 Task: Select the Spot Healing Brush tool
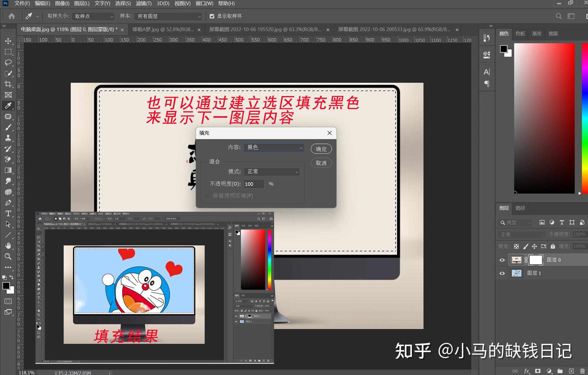click(8, 116)
